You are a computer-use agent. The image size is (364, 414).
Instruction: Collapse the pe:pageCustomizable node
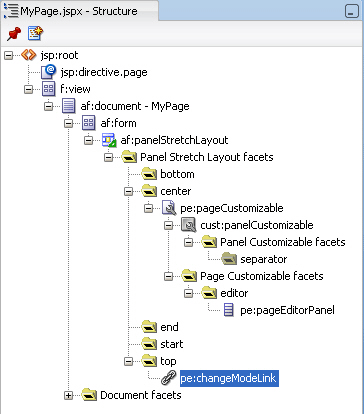(149, 208)
